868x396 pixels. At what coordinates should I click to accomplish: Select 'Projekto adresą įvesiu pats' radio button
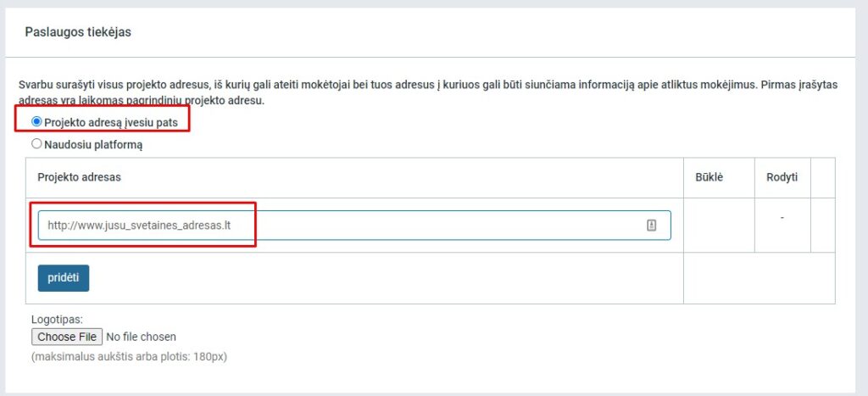[x=36, y=122]
